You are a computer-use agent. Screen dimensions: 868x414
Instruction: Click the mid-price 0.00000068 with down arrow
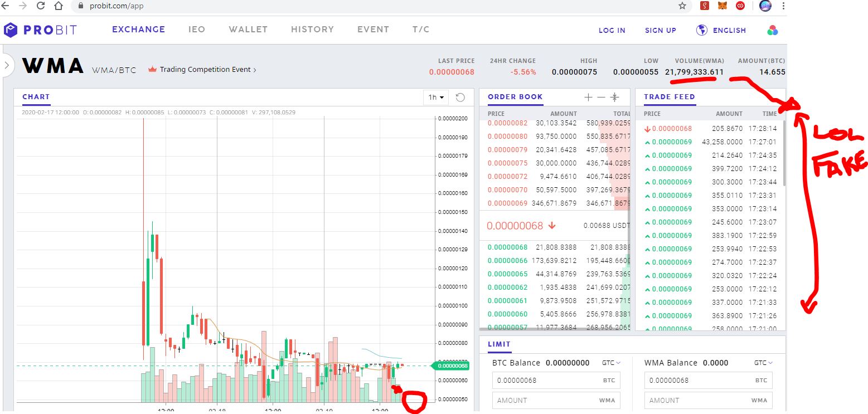(x=521, y=226)
